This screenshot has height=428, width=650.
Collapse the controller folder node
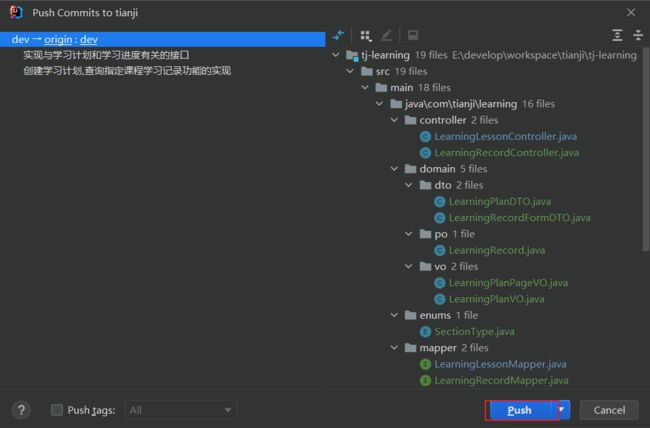pyautogui.click(x=394, y=120)
